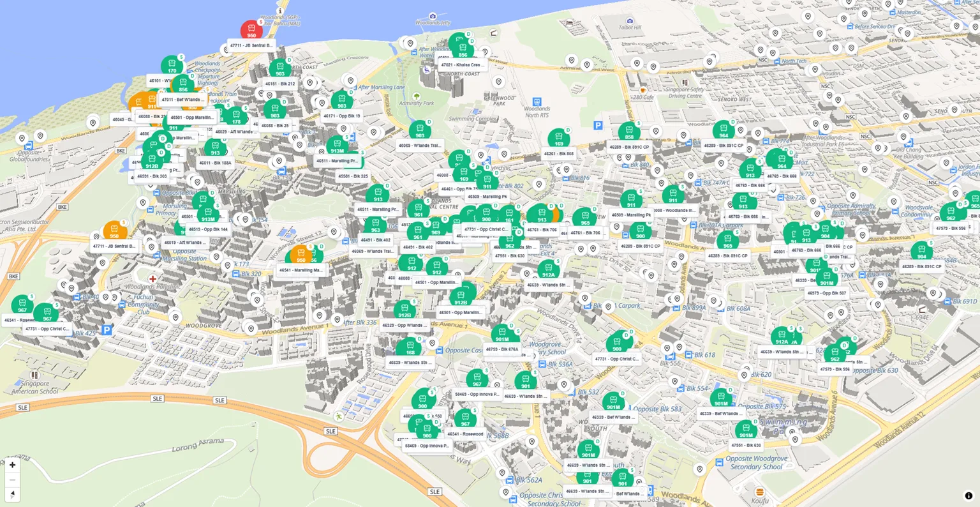Screen dimensions: 980x507
Task: Select the green 170 bus marker
Action: [x=172, y=65]
